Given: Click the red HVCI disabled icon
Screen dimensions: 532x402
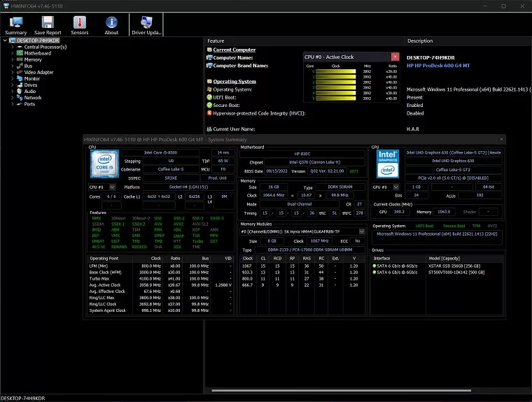Looking at the screenshot, I should tap(209, 113).
